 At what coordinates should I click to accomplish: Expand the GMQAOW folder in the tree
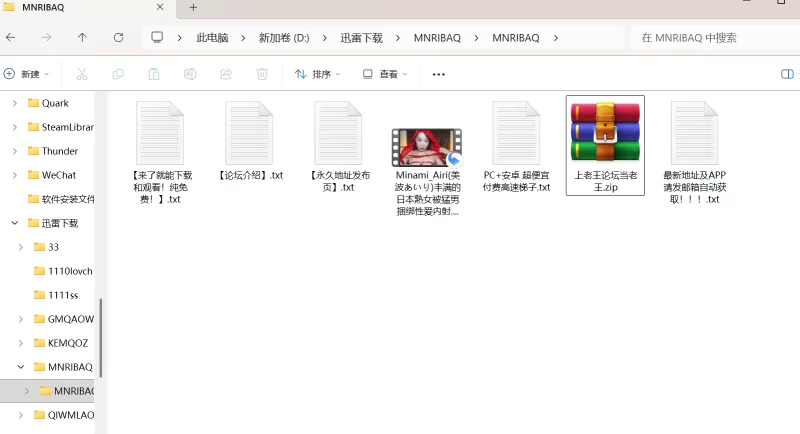[x=22, y=319]
